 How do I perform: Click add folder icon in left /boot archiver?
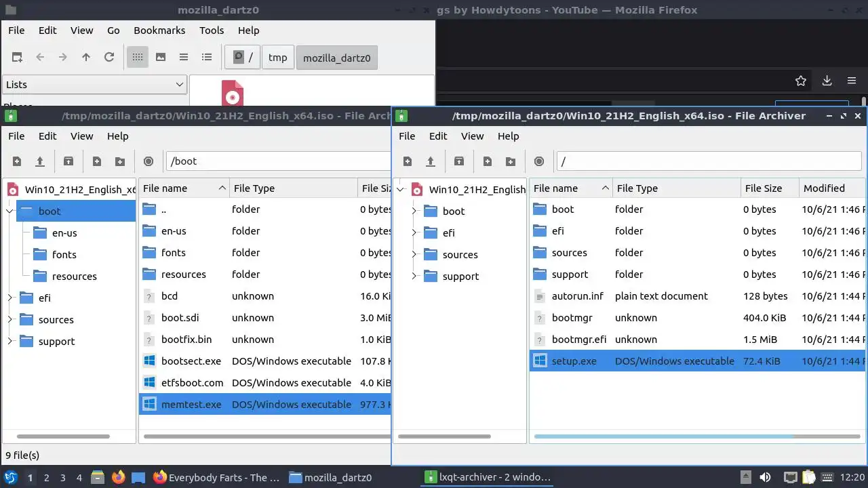pos(120,161)
